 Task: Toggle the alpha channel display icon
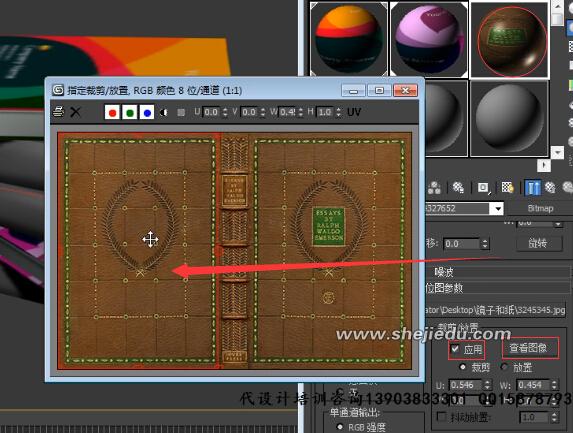pyautogui.click(x=163, y=113)
